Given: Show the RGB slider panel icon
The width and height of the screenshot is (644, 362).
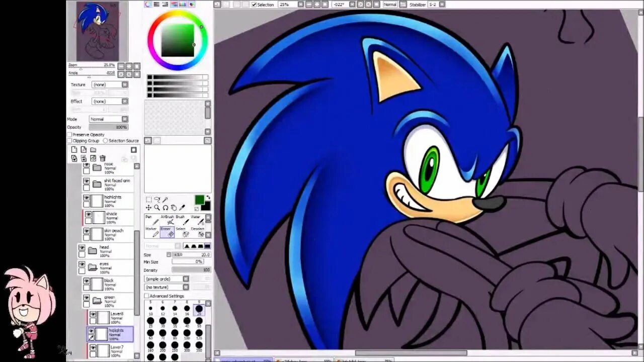Looking at the screenshot, I should pos(156,5).
